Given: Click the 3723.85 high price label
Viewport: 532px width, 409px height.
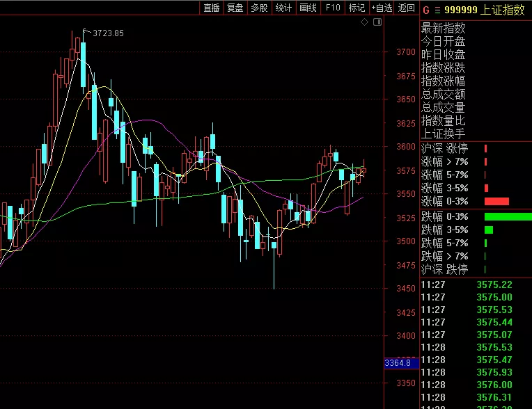Looking at the screenshot, I should click(x=108, y=33).
